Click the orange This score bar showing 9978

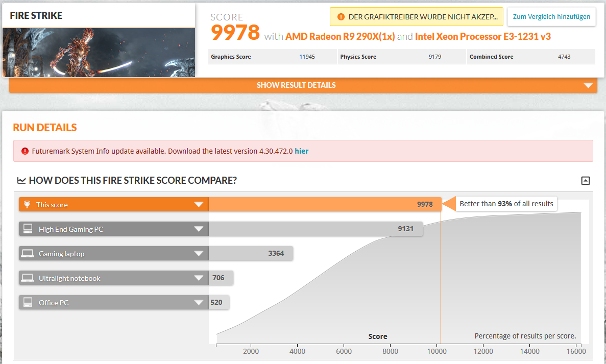click(325, 204)
